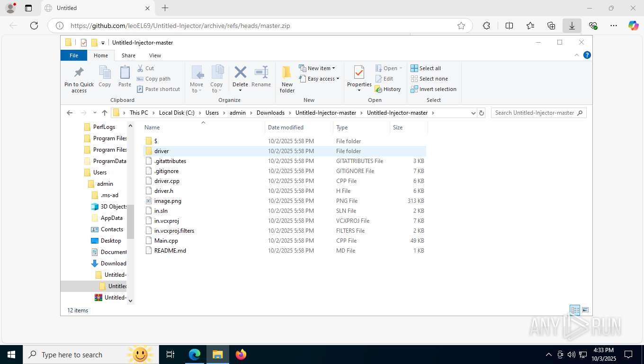Open Recent locations dropdown arrow
This screenshot has width=644, height=364.
tap(95, 113)
